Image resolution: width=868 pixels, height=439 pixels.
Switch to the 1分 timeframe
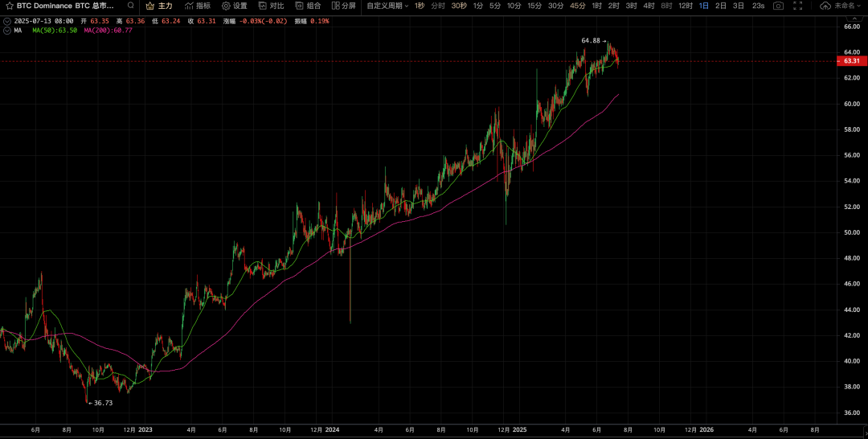(478, 6)
